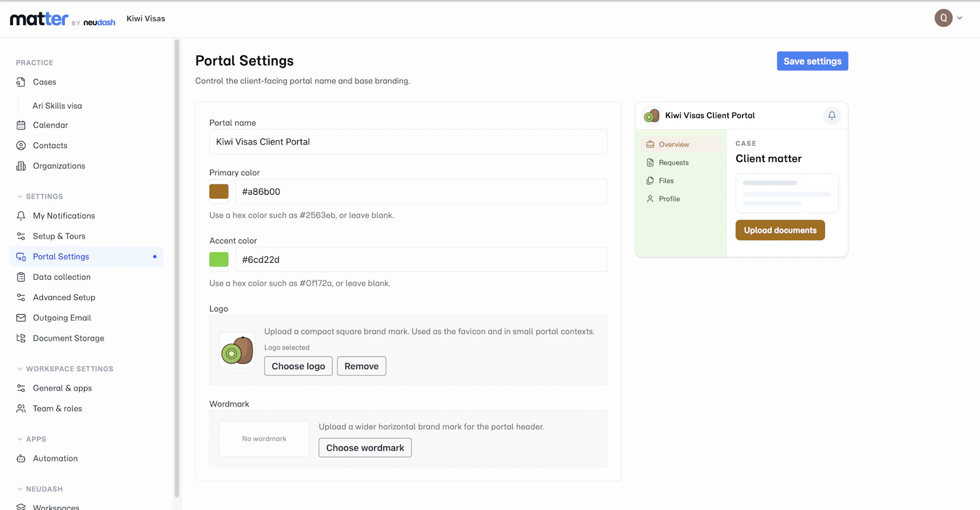Viewport: 980px width, 510px height.
Task: Click the accent color hex field
Action: (x=421, y=260)
